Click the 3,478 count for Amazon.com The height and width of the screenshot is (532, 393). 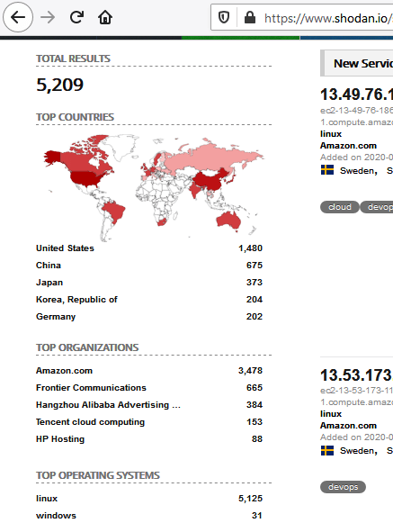tap(250, 371)
